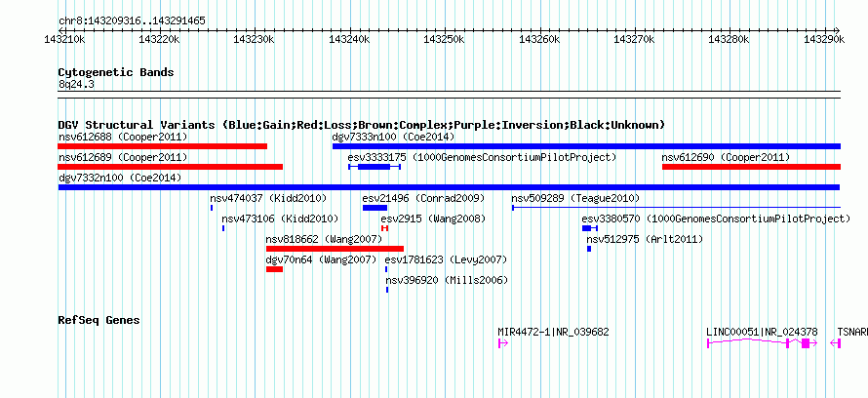Viewport: 868px width, 398px height.
Task: Open the nsv512975 (Arlt2011) label
Action: [x=645, y=239]
